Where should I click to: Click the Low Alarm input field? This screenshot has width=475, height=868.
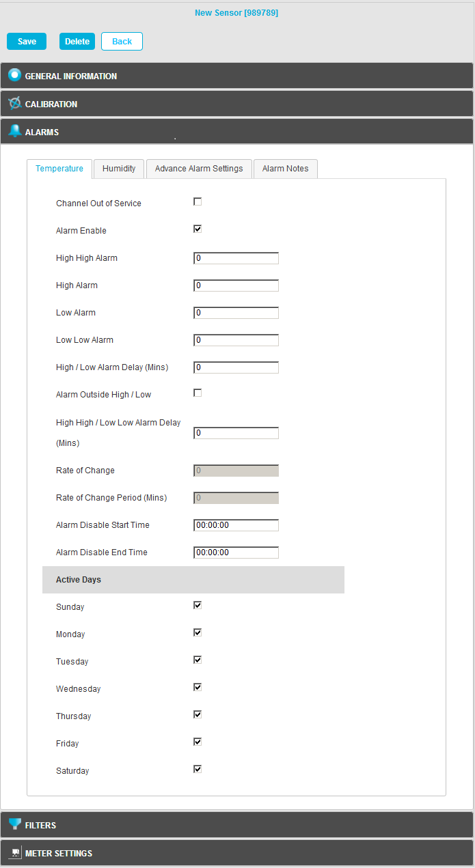[x=236, y=313]
